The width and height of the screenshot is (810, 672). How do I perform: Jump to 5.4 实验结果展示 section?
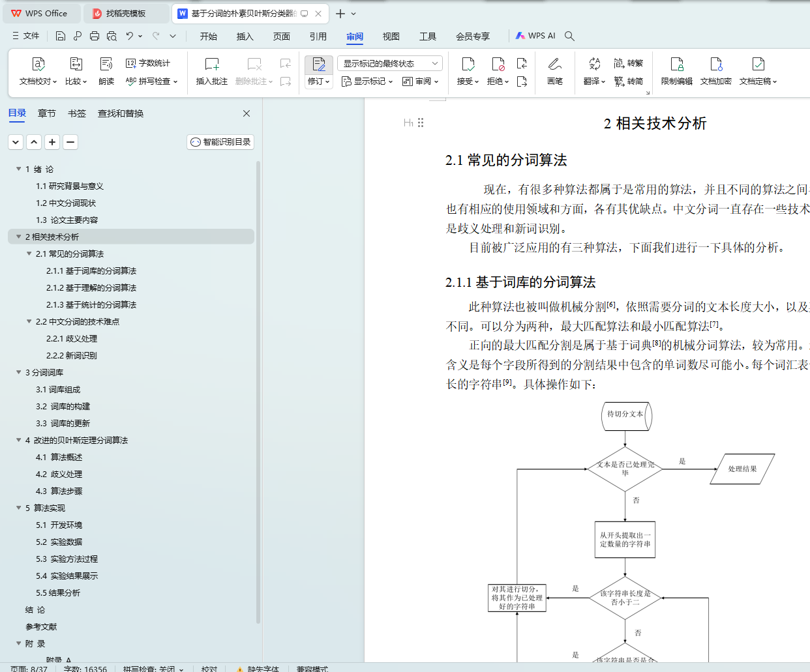click(x=67, y=576)
